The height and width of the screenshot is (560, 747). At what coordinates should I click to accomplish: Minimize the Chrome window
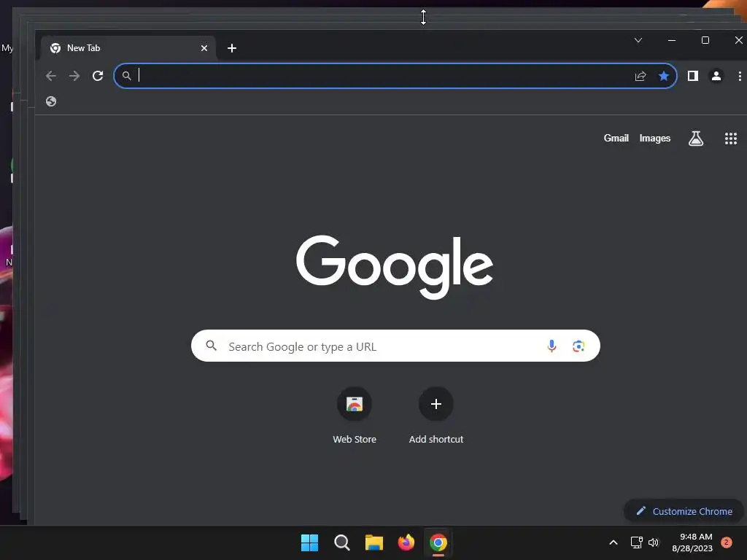pos(672,41)
